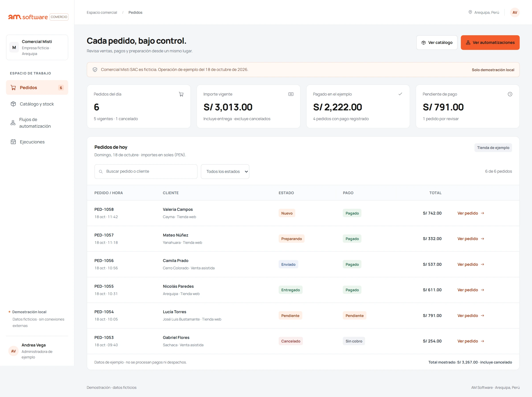Click the Nuevo status badge
Viewport: 532px width, 397px height.
click(x=287, y=213)
